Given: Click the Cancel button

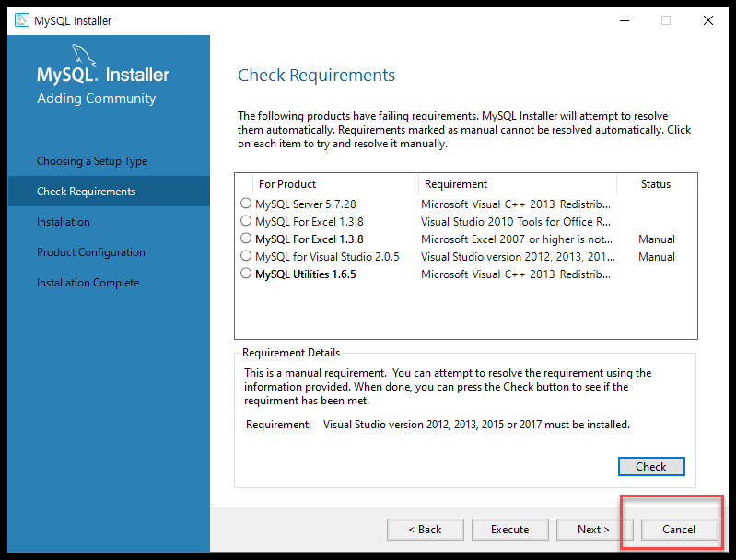Looking at the screenshot, I should (x=679, y=530).
